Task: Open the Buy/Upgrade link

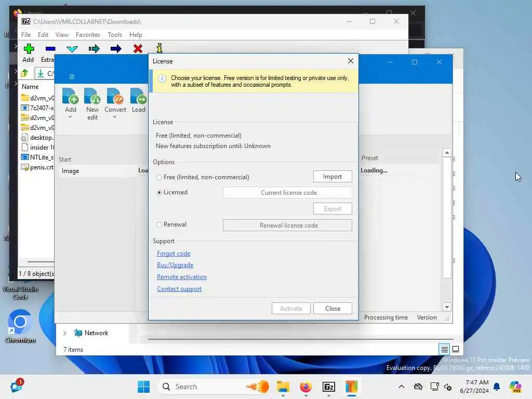Action: [175, 265]
